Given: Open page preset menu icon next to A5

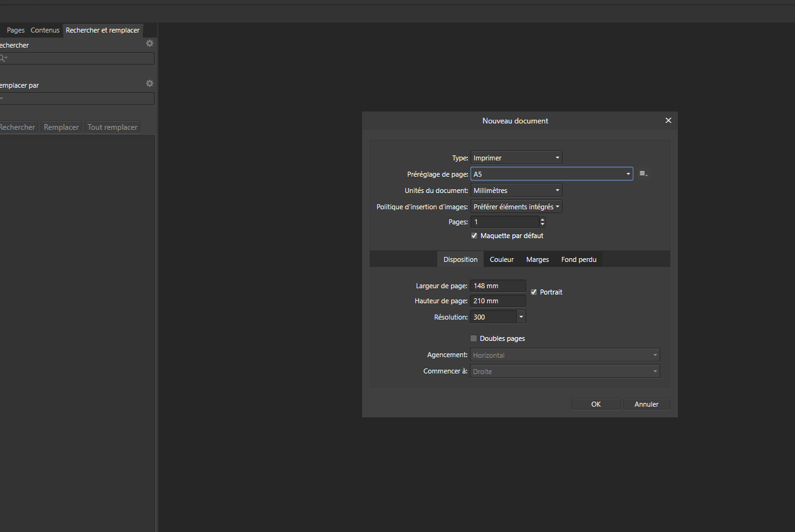Looking at the screenshot, I should (643, 174).
